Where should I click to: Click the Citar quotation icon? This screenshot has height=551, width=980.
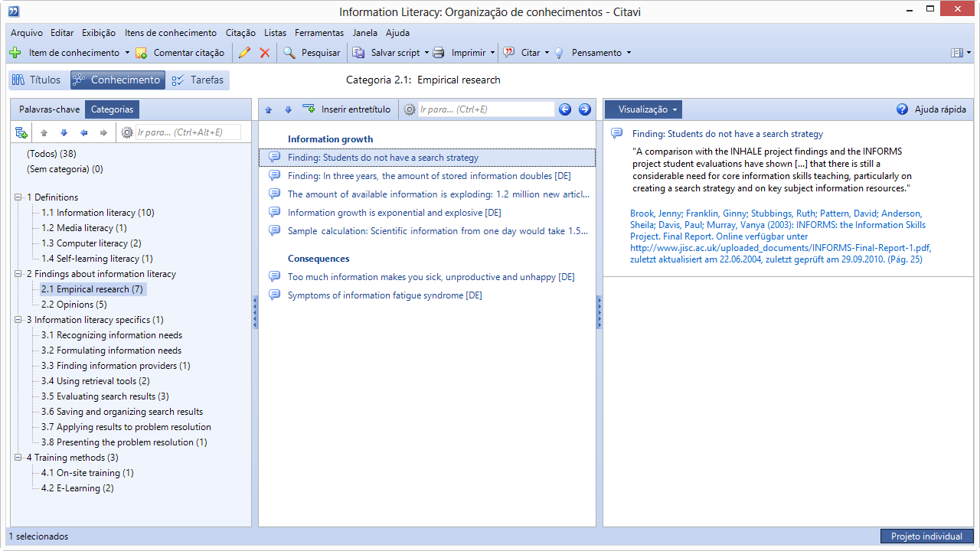pos(509,53)
